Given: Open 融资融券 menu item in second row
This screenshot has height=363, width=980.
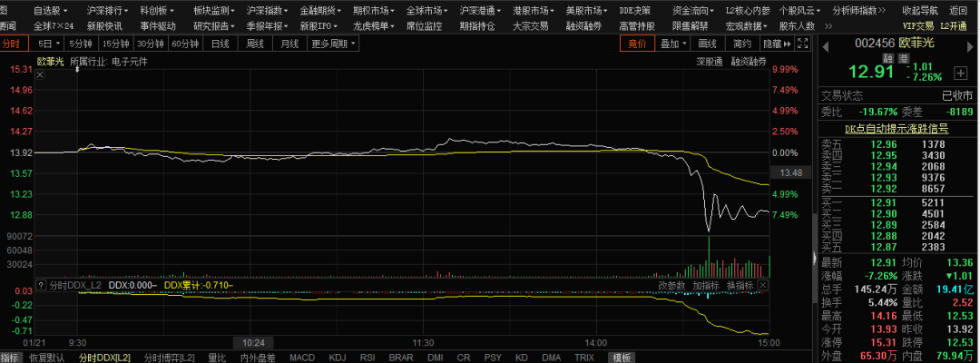Looking at the screenshot, I should pos(583,26).
